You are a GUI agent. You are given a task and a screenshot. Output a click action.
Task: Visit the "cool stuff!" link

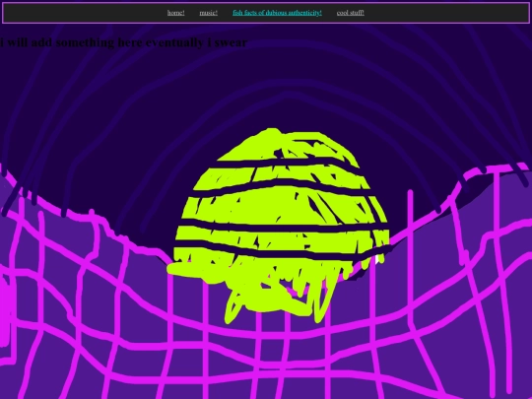coord(351,13)
